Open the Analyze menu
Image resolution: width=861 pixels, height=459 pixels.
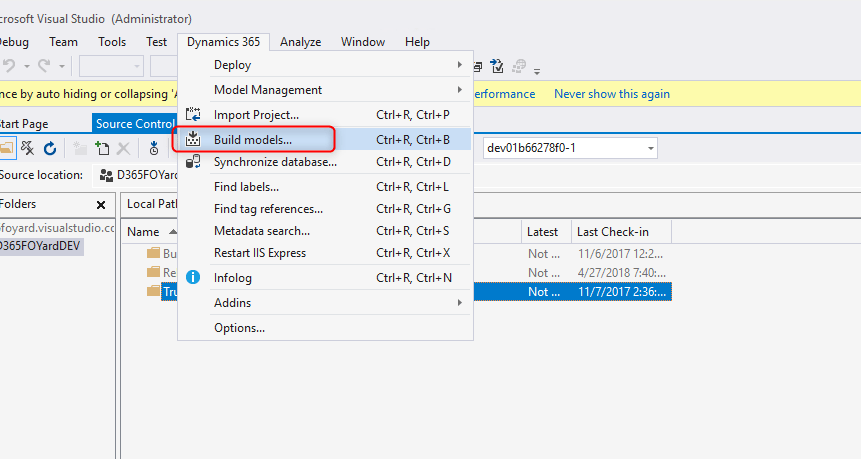click(x=300, y=42)
